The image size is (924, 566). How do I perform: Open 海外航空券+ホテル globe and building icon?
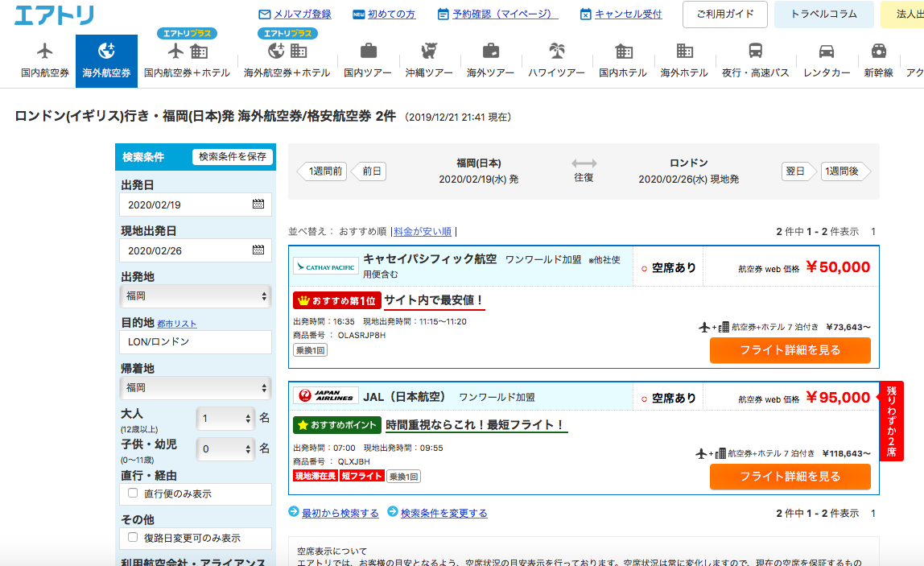287,52
